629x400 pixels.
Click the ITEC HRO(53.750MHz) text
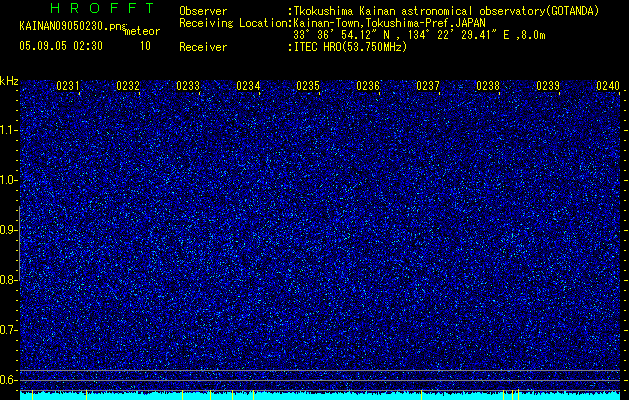pos(350,47)
